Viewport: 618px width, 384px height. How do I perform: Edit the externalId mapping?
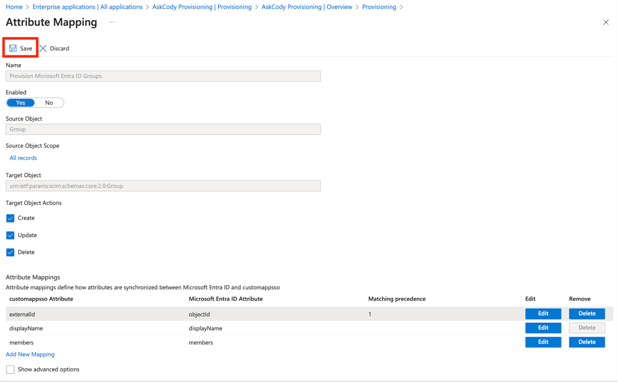pyautogui.click(x=543, y=314)
